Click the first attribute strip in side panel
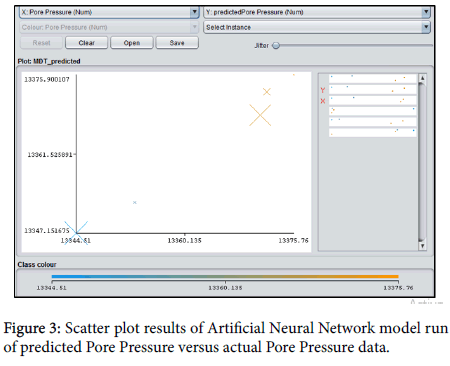Viewport: 450px width, 366px height. pyautogui.click(x=373, y=79)
